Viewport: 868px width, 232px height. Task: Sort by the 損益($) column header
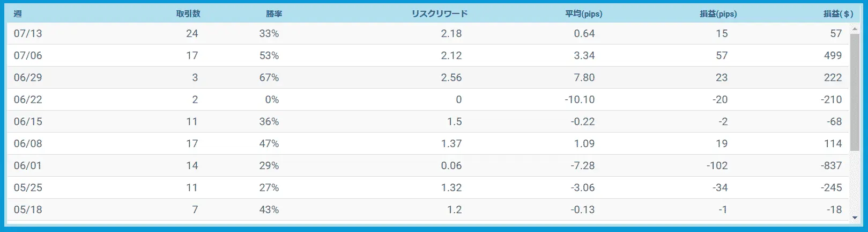838,14
